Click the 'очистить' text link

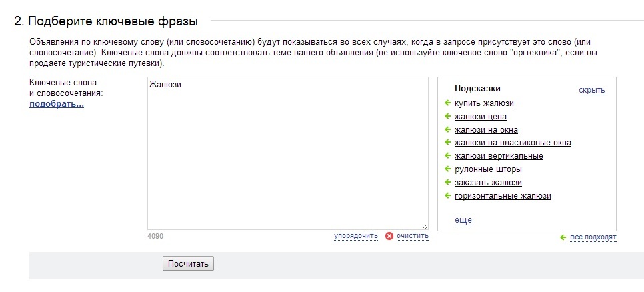412,236
